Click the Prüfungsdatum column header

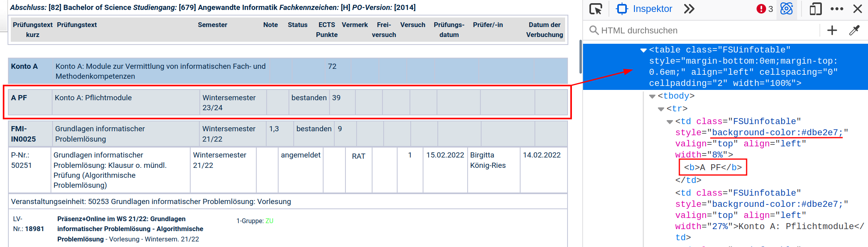tap(449, 30)
